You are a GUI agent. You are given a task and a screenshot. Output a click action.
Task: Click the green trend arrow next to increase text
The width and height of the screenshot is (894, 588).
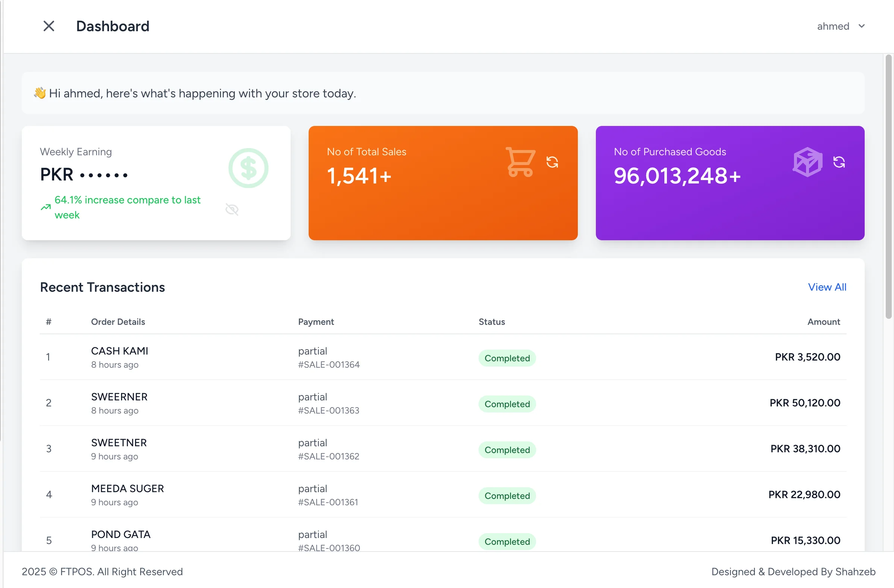click(45, 207)
